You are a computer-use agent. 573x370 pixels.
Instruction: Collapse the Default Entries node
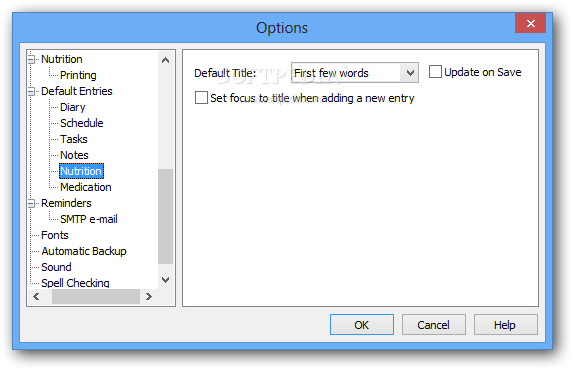coord(32,91)
